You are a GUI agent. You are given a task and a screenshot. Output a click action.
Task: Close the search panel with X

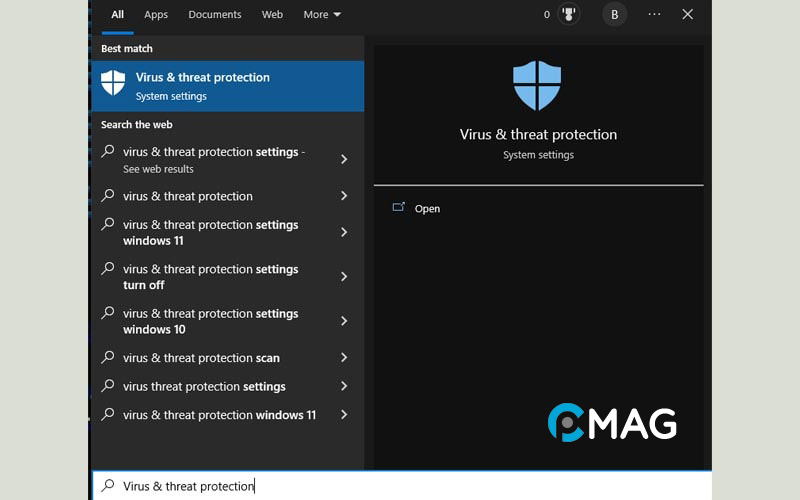(688, 15)
